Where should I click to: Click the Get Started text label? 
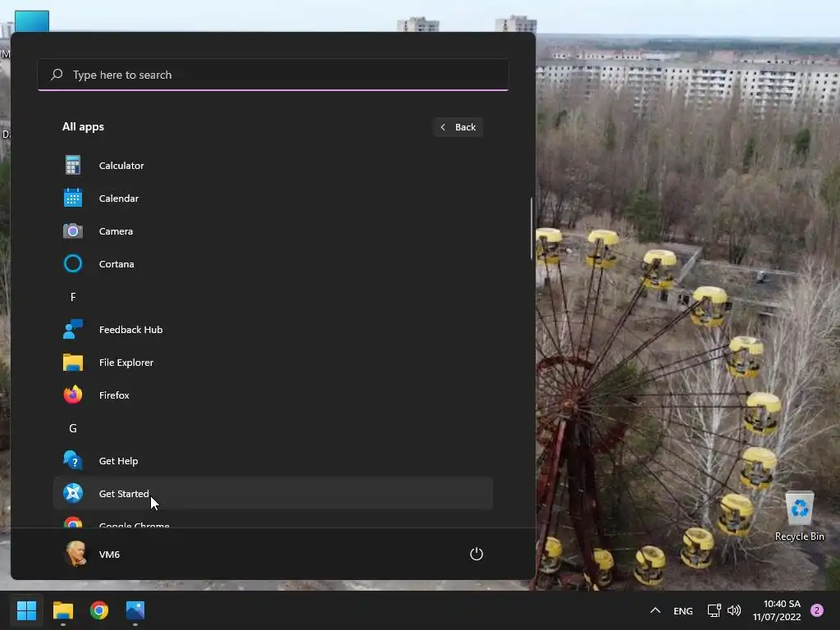(x=124, y=493)
